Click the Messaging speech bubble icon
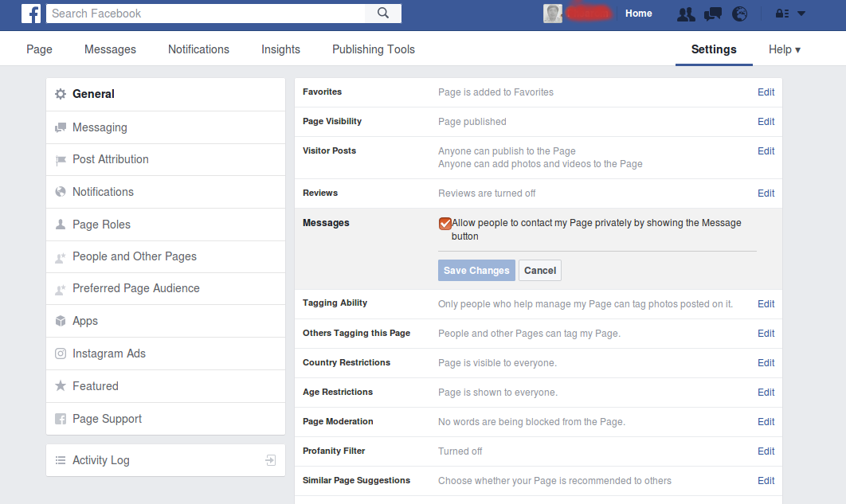Image resolution: width=846 pixels, height=504 pixels. [61, 127]
